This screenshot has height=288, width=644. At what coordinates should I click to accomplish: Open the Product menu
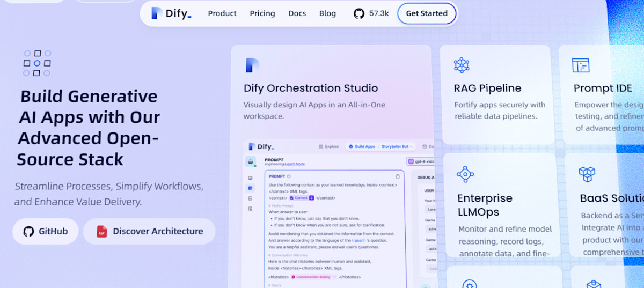pyautogui.click(x=222, y=13)
